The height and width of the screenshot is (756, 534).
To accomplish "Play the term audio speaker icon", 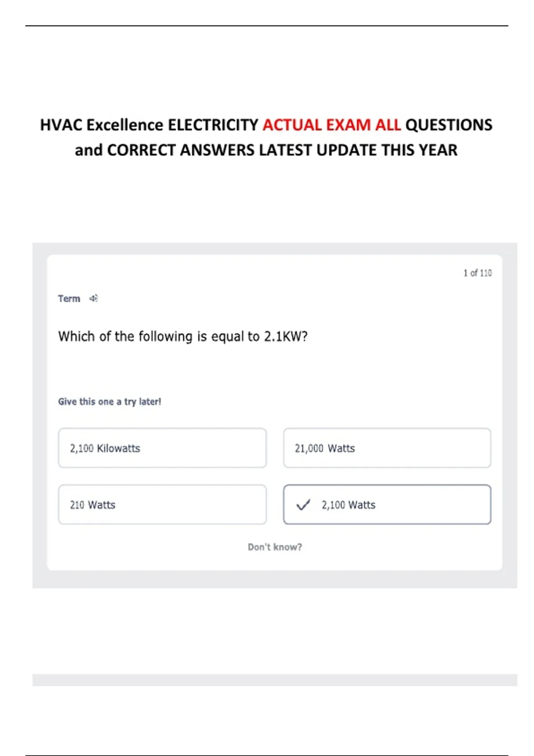I will point(93,298).
